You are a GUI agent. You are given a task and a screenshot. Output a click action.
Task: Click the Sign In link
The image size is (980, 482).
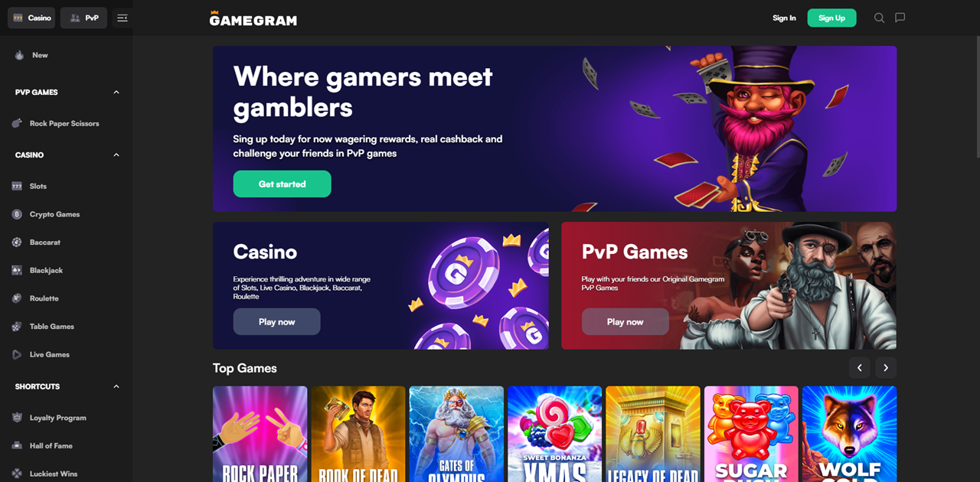784,18
